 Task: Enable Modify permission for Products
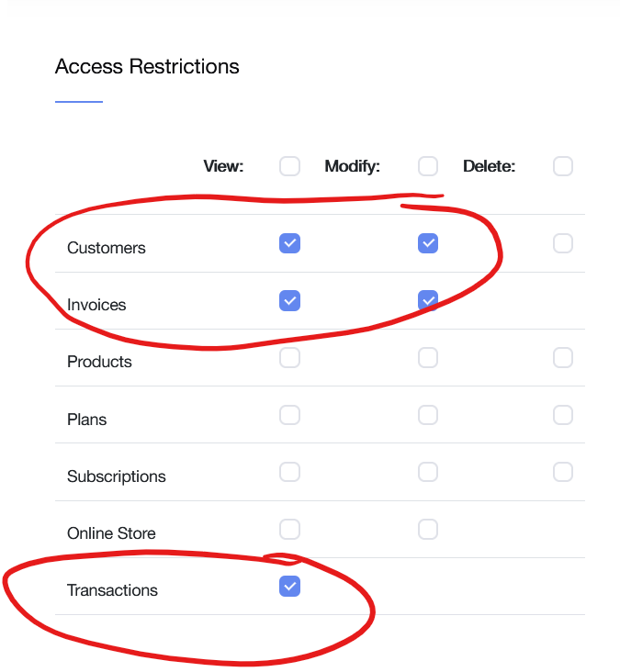click(x=428, y=358)
